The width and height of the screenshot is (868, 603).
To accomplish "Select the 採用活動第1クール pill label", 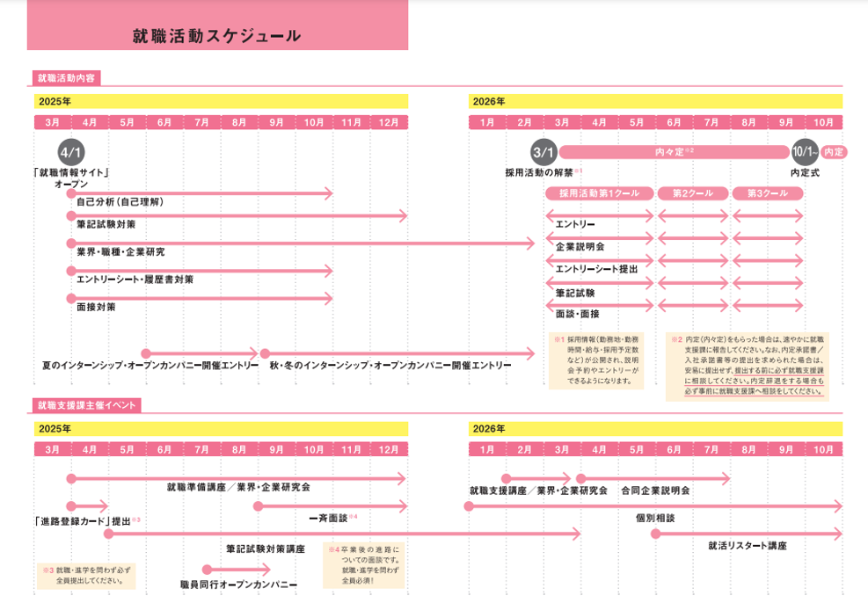I will (600, 193).
